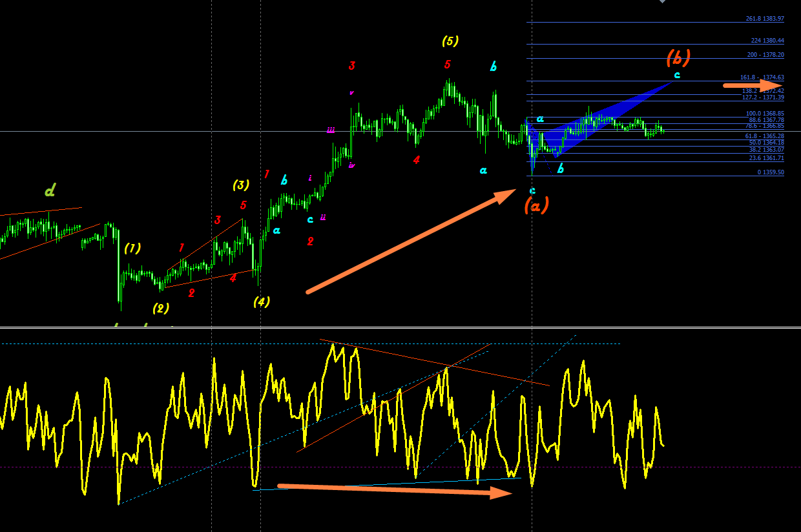Viewport: 801px width, 532px height.
Task: Select the orange (a) wave label
Action: pos(537,205)
